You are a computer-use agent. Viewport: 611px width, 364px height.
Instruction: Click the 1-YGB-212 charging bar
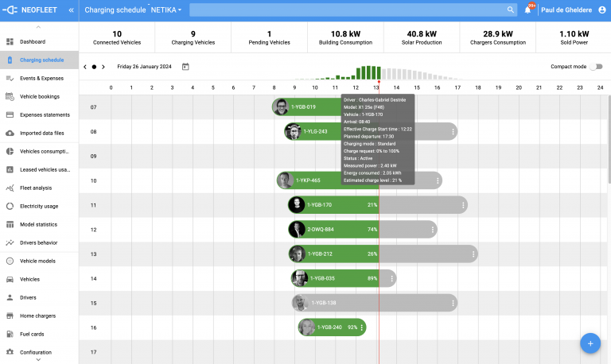click(x=334, y=254)
